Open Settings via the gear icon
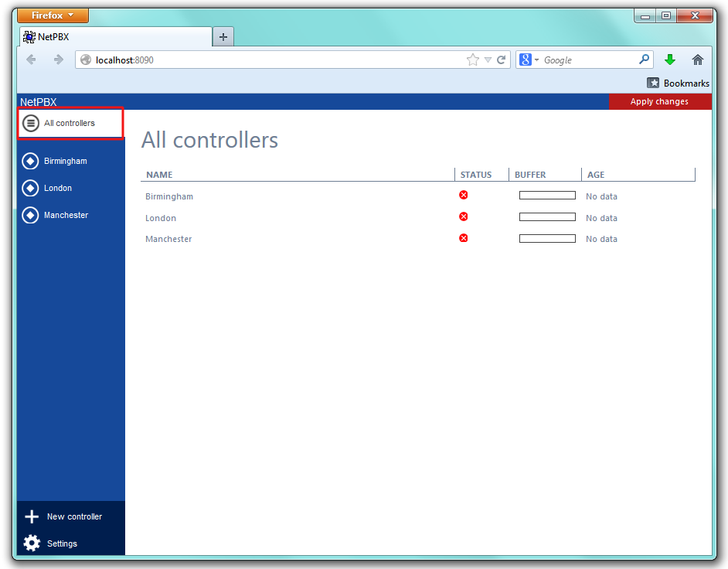Viewport: 728px width, 569px height. tap(32, 543)
